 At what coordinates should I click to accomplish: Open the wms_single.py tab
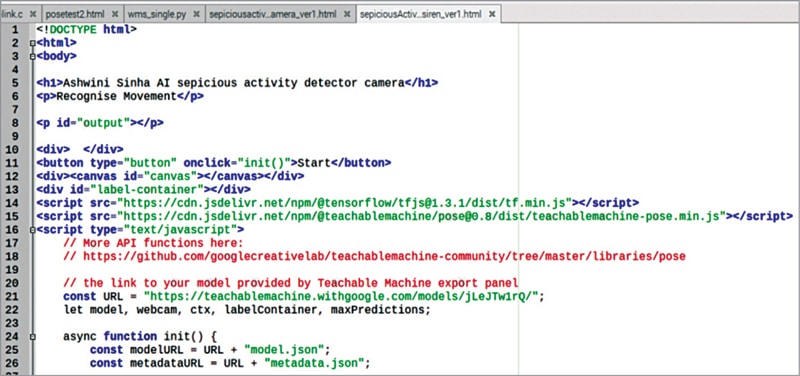click(156, 14)
